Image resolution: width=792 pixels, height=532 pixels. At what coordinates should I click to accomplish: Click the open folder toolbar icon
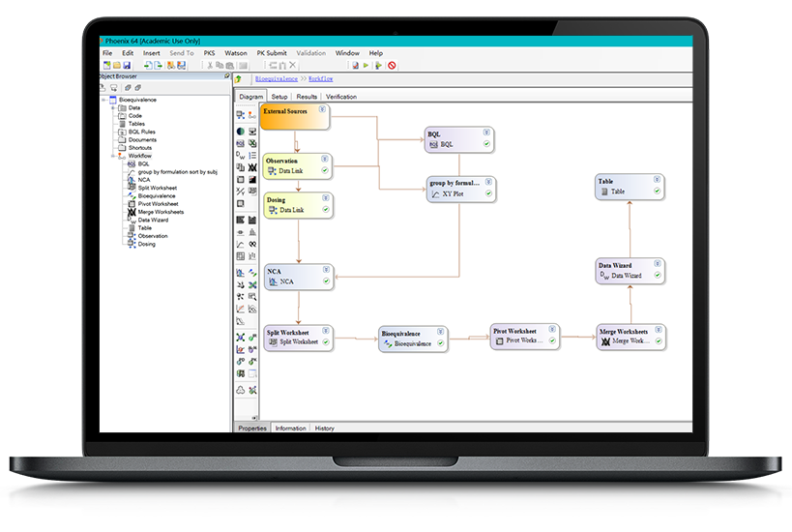click(x=117, y=65)
